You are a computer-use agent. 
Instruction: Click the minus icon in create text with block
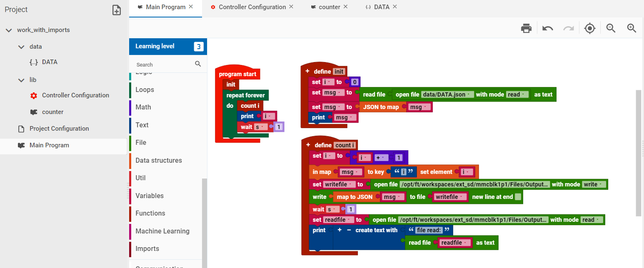point(349,230)
